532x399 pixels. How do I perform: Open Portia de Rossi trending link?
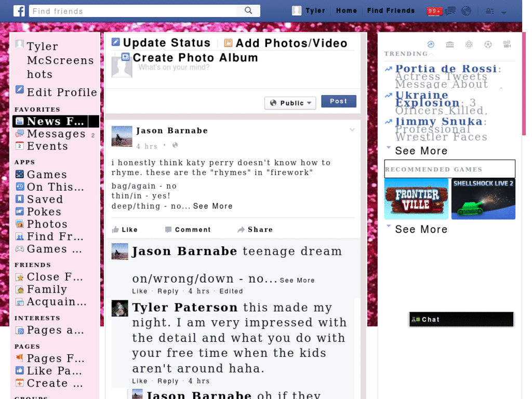[446, 69]
